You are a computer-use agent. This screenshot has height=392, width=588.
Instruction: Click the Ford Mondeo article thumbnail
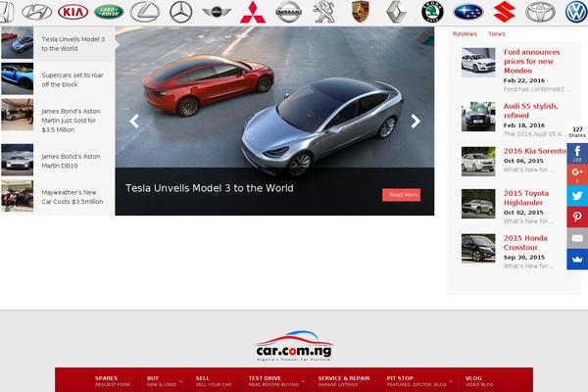(x=478, y=63)
